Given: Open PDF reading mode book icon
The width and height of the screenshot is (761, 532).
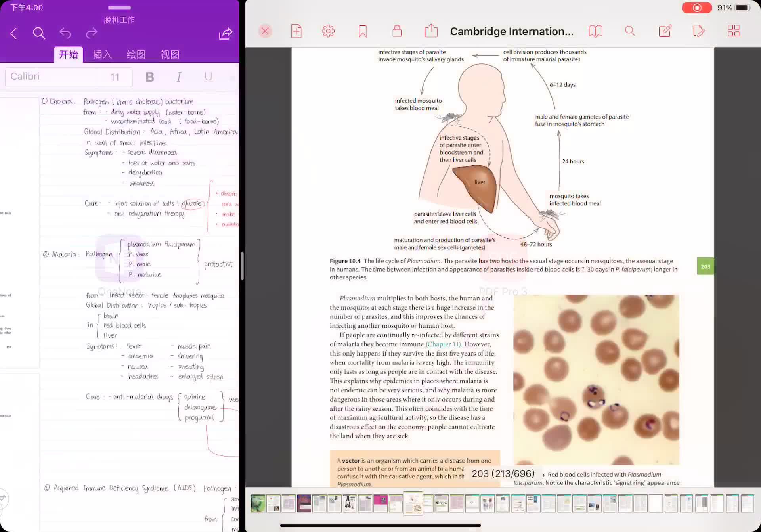Looking at the screenshot, I should (x=595, y=31).
